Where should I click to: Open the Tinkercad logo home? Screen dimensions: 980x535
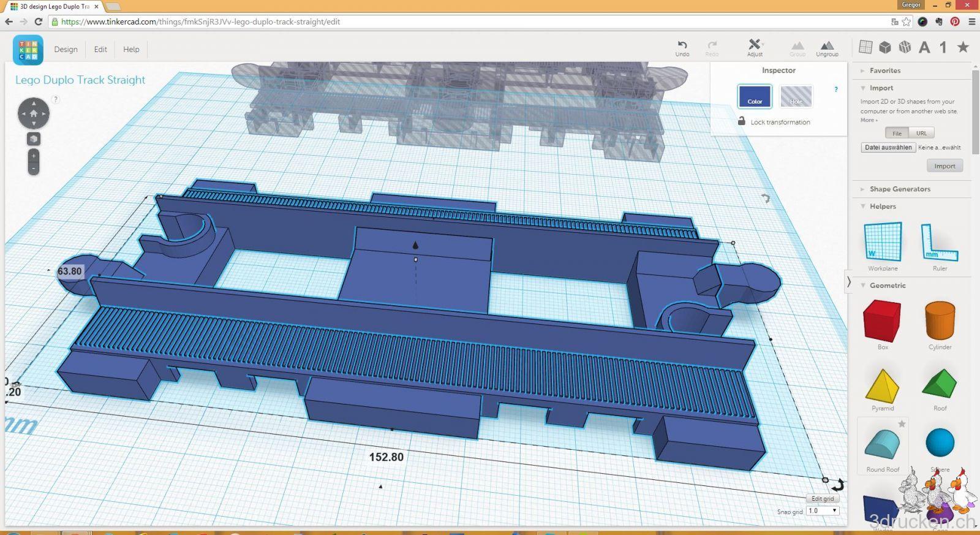[28, 50]
